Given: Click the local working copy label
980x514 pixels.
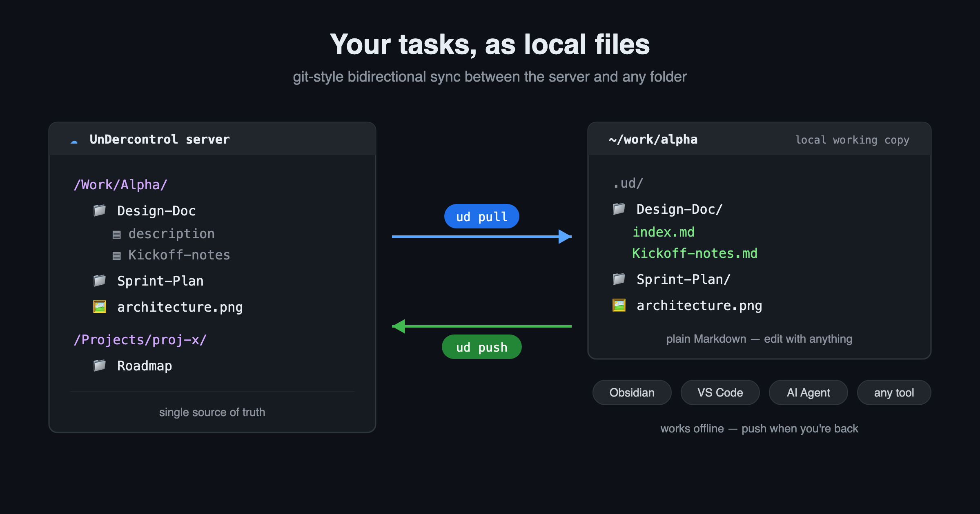Looking at the screenshot, I should tap(852, 140).
